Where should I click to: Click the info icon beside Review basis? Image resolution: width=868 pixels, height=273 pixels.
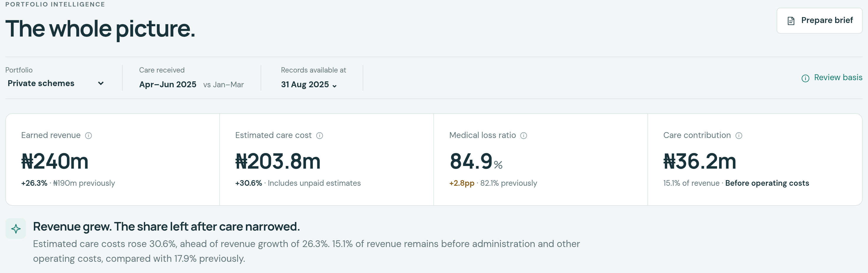(x=805, y=78)
